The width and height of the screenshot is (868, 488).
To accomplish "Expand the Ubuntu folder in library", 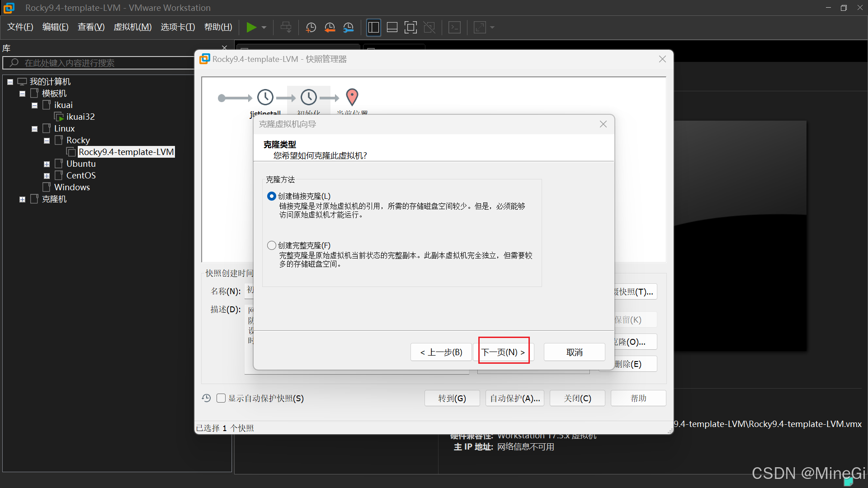I will [47, 164].
